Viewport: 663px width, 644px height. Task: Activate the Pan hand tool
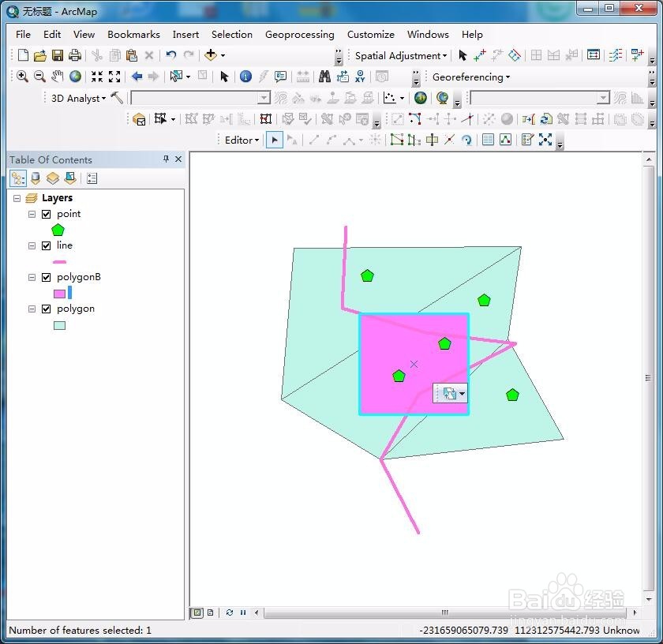coord(57,77)
